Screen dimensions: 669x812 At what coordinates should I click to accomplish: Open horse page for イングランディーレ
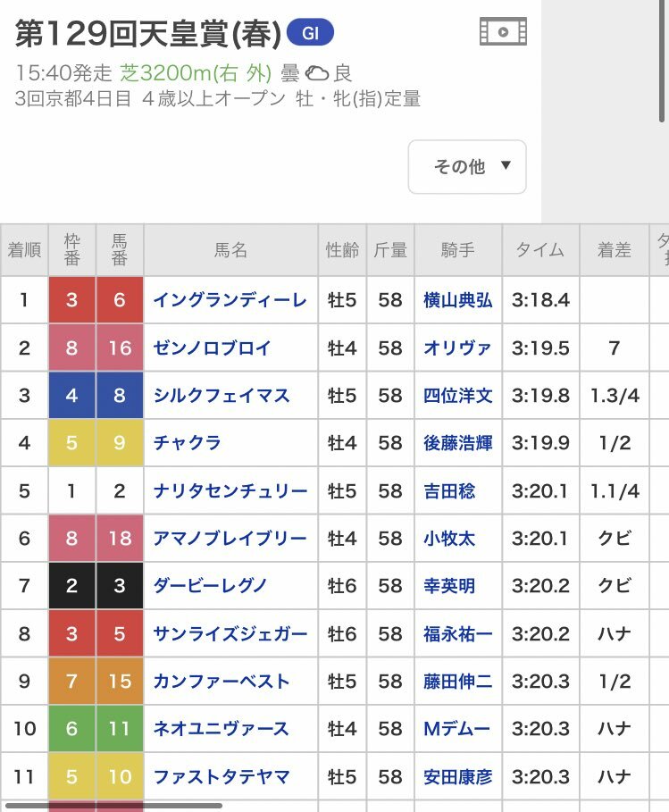click(x=230, y=300)
